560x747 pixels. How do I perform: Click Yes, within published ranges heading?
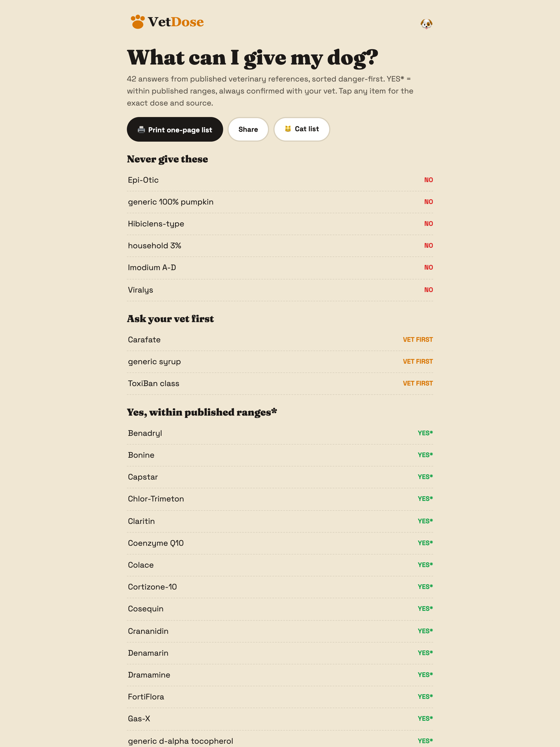tap(202, 412)
